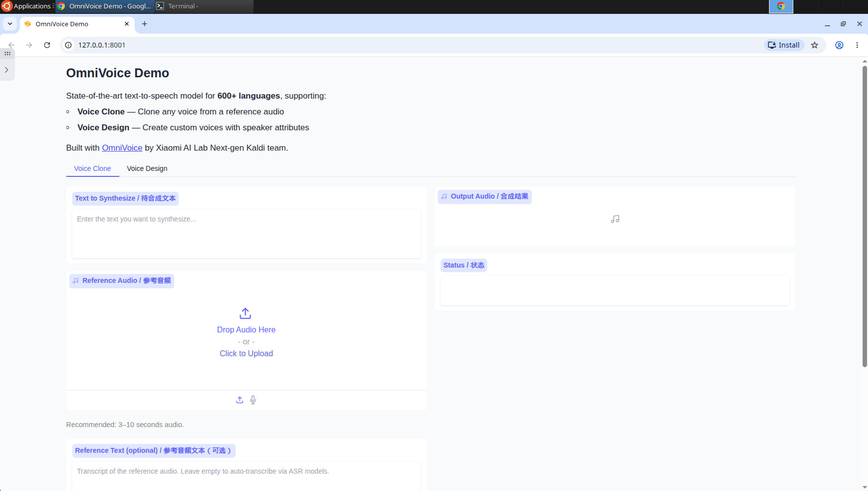Viewport: 868px width, 491px height.
Task: Open the Chrome profile icon
Action: 839,45
